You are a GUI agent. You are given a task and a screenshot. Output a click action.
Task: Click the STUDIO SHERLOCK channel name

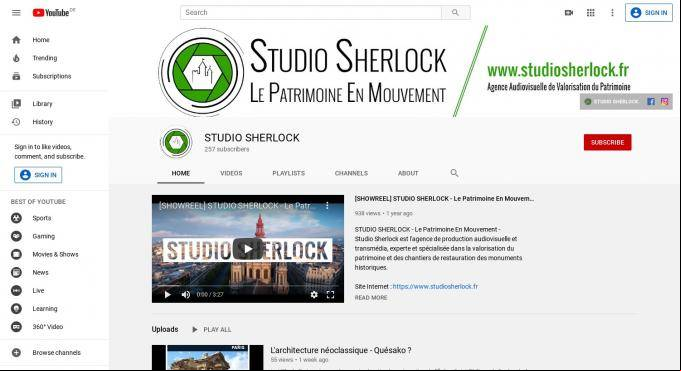pos(252,138)
